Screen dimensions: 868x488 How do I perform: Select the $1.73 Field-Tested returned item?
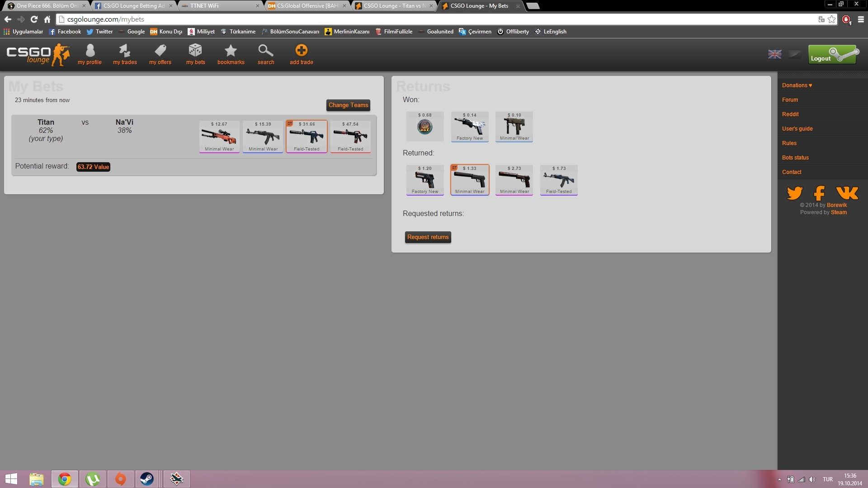559,180
